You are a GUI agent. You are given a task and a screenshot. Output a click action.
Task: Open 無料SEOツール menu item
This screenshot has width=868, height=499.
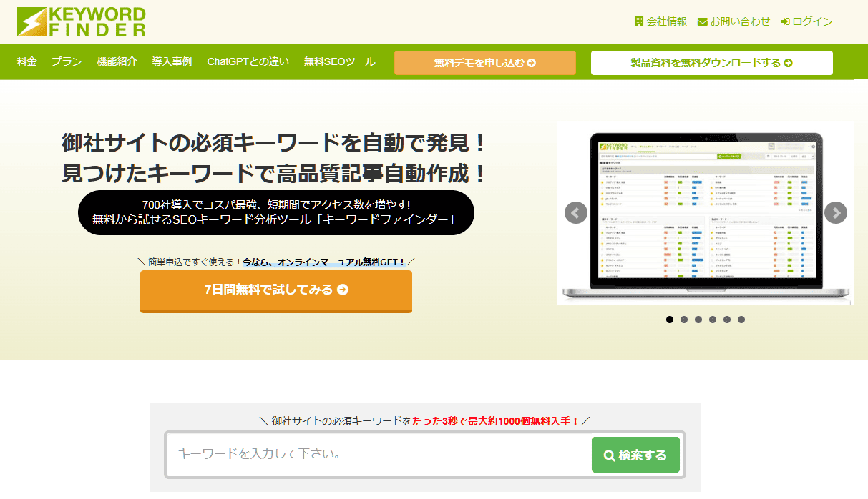point(339,61)
